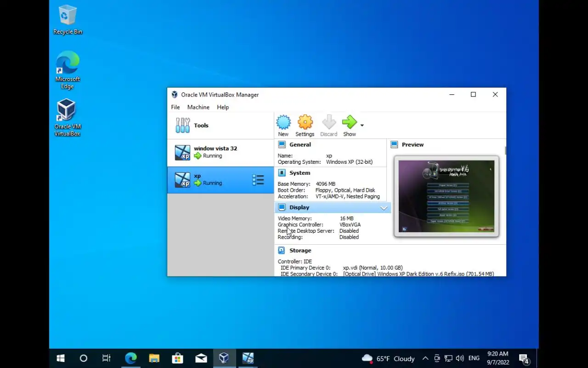Viewport: 588px width, 368px height.
Task: Click the VirtualBox Manager taskbar button
Action: pos(224,358)
